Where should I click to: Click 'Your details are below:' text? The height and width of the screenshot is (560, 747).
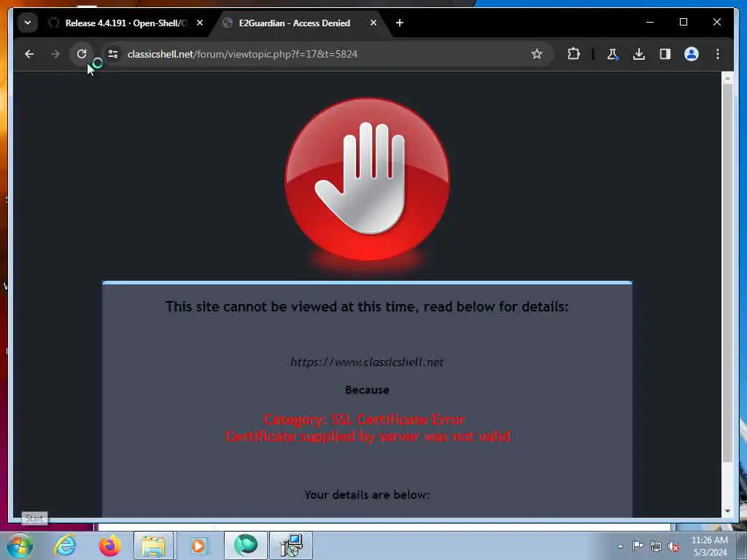(x=368, y=495)
